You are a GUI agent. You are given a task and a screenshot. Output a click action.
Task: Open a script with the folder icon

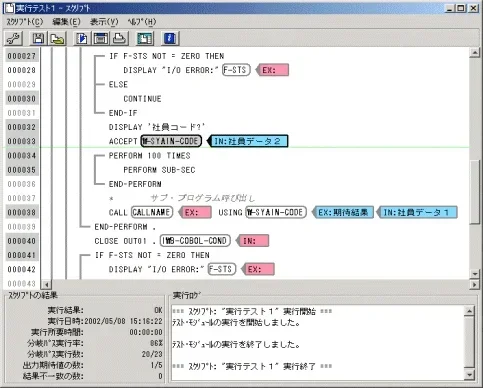point(57,38)
